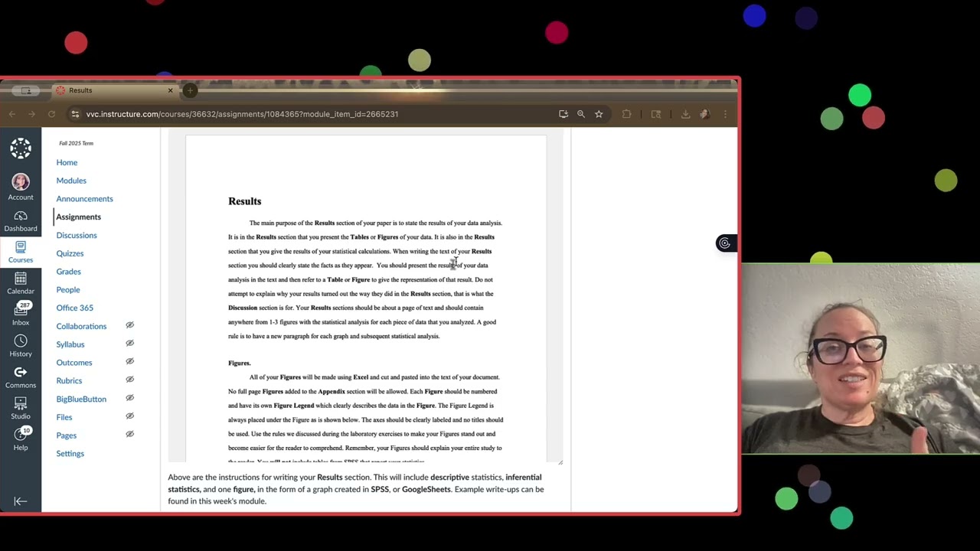Open Syllabus course link

(x=70, y=344)
